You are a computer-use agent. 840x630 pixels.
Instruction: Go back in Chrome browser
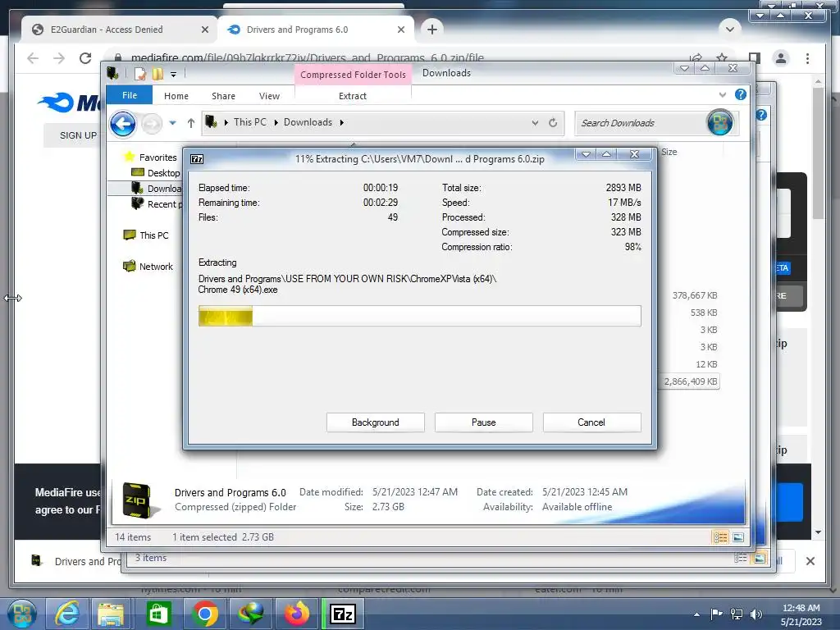(33, 58)
